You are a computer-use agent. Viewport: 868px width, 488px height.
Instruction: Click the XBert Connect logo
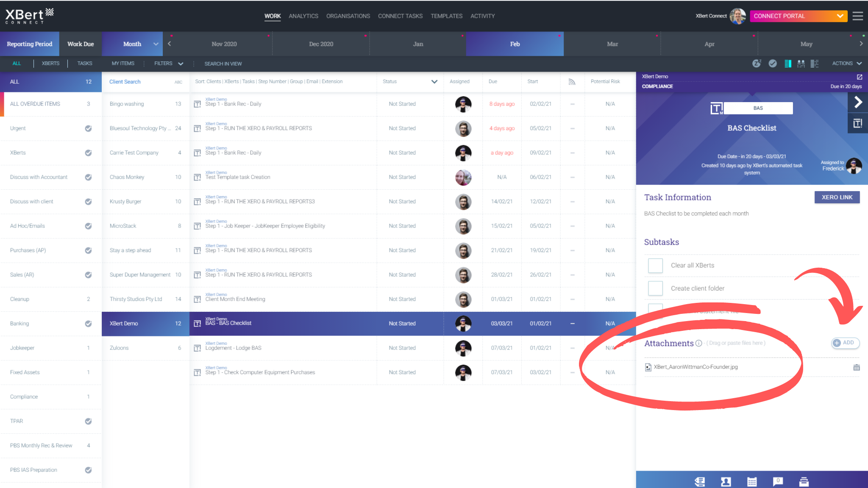29,16
